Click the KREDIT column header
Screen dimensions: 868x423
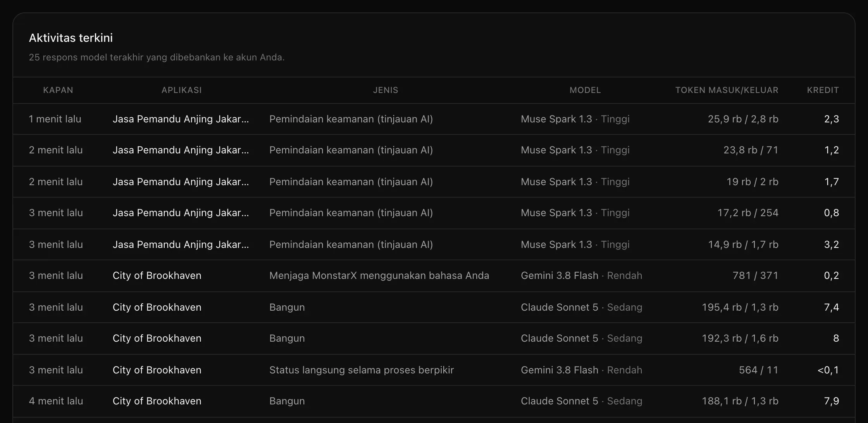[x=823, y=90]
